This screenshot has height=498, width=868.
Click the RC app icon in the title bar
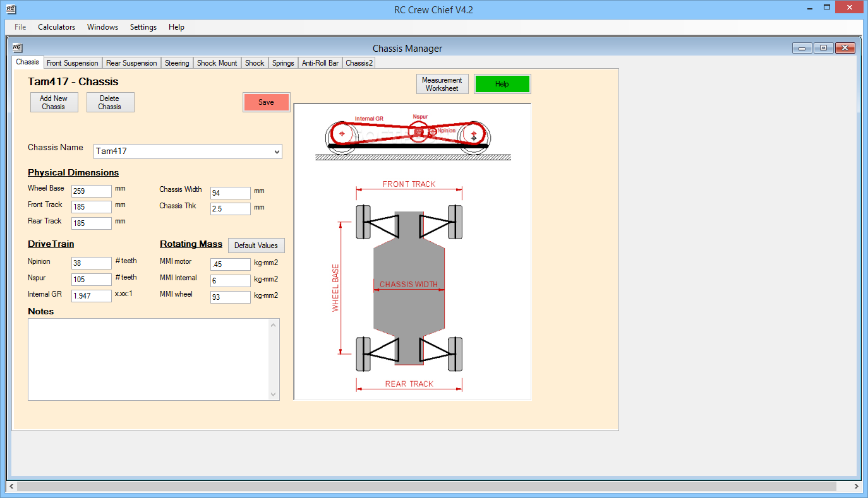pos(11,9)
